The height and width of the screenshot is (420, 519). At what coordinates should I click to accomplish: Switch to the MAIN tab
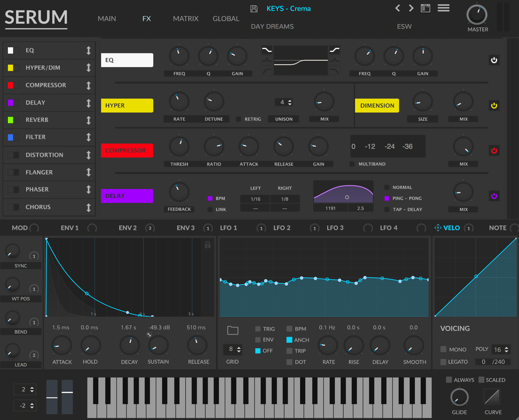pyautogui.click(x=107, y=19)
